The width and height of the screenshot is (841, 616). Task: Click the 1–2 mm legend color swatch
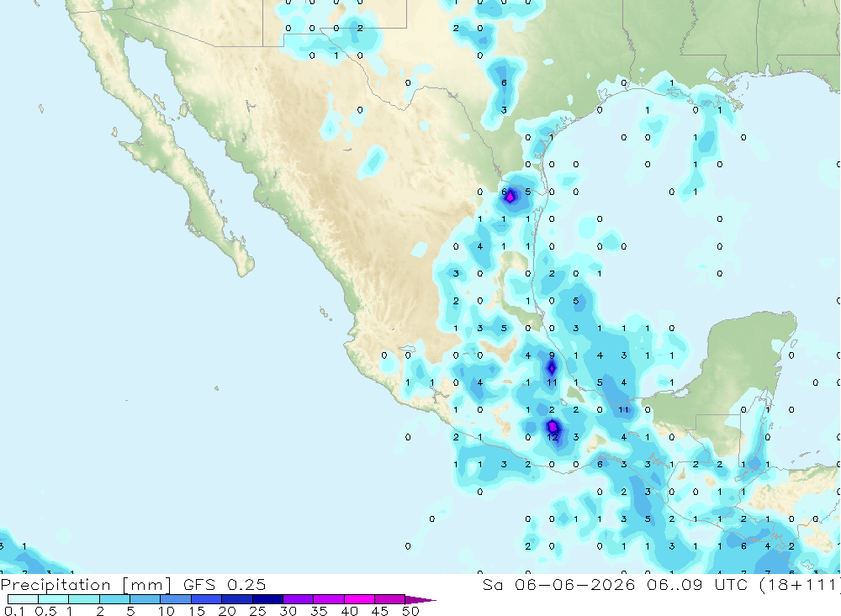point(84,599)
